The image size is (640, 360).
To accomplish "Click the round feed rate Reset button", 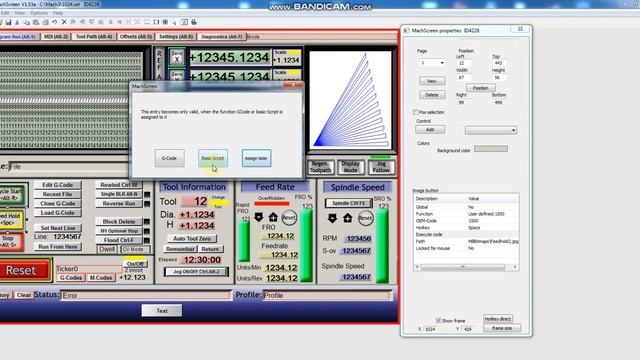I will [x=289, y=218].
